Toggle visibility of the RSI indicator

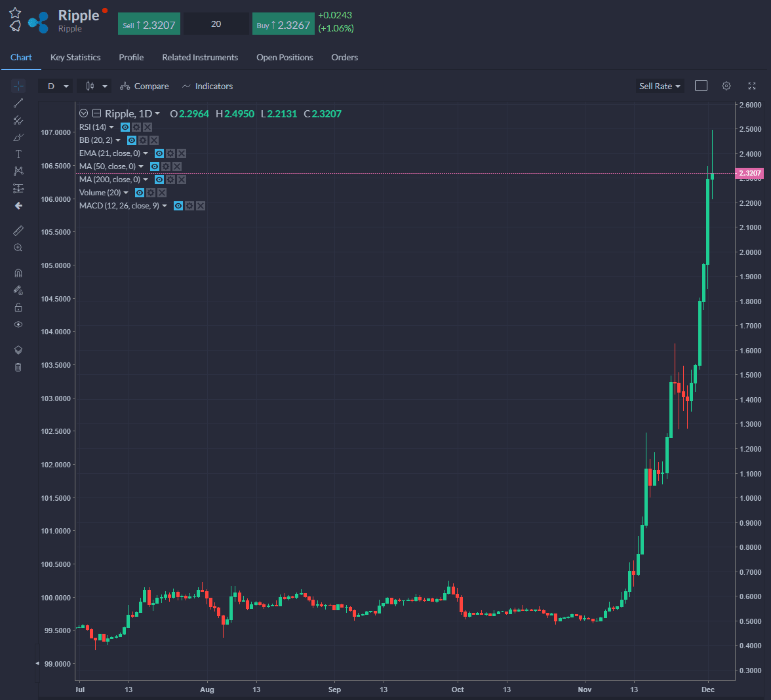pyautogui.click(x=125, y=126)
